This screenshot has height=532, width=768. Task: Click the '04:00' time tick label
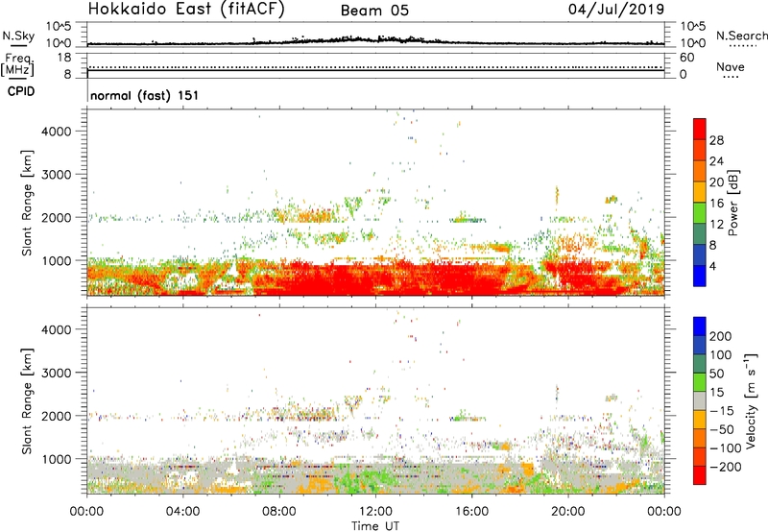coord(182,512)
